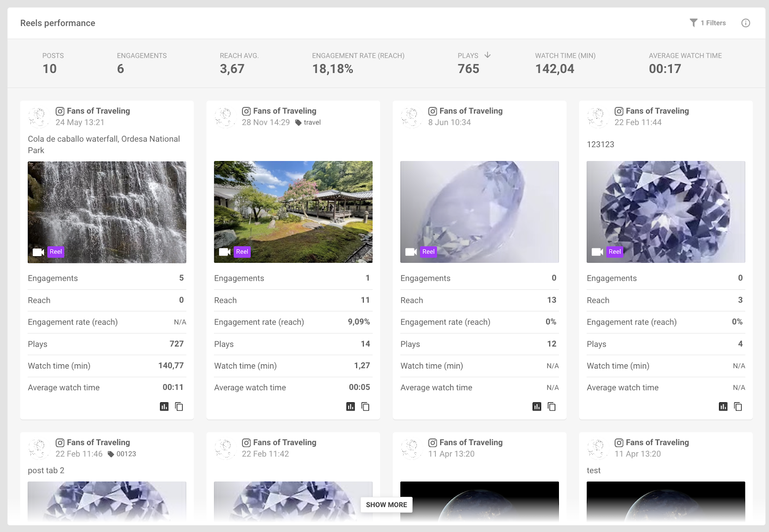Click Reel badge on 8 Jun gemstone
769x532 pixels.
point(428,252)
